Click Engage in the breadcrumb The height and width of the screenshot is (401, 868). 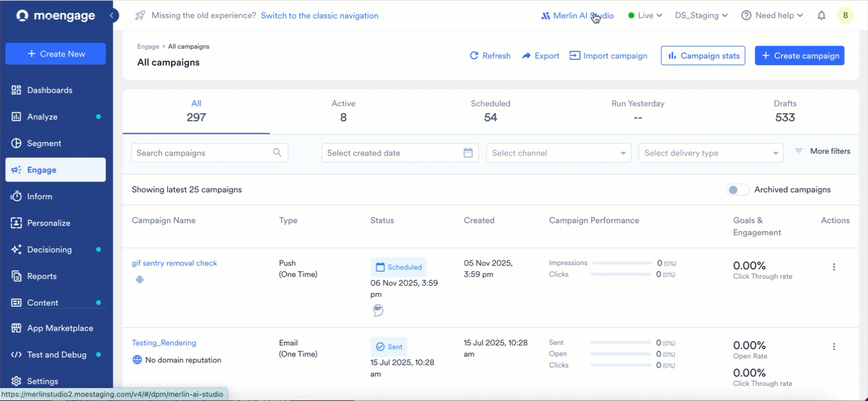[148, 47]
